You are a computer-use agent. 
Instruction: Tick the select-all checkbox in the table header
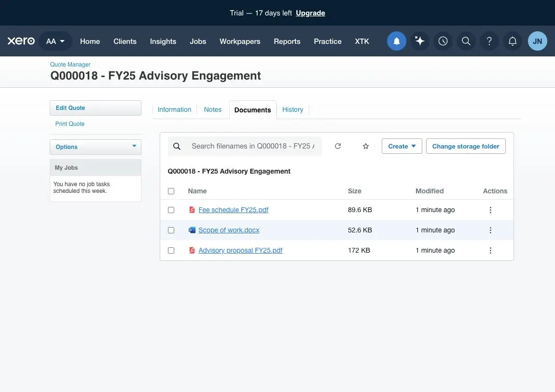(171, 191)
